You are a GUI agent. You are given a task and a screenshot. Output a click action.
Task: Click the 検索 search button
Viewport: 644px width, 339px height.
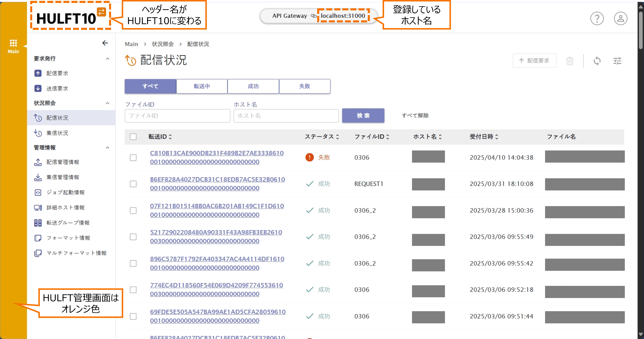click(363, 115)
